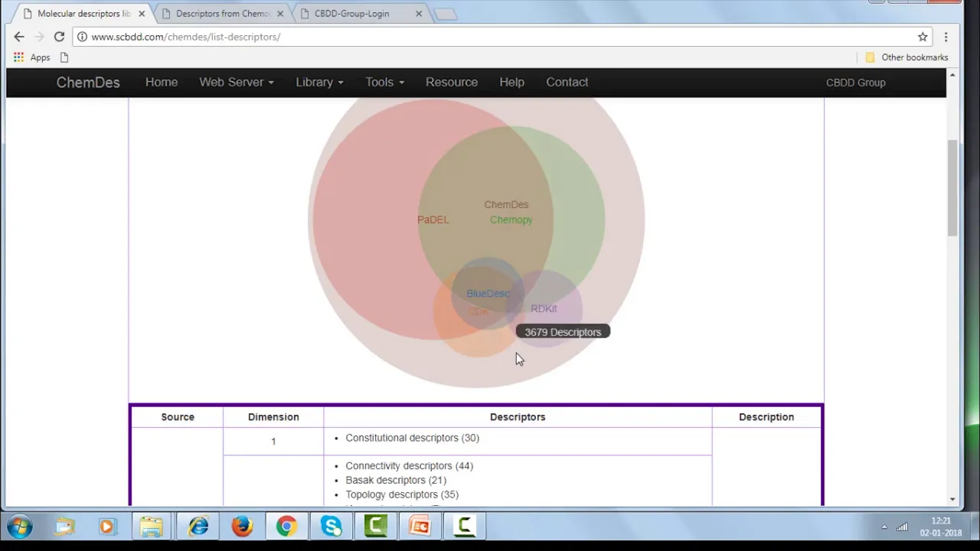Image resolution: width=980 pixels, height=551 pixels.
Task: Open the Apps shortcut in bookmarks bar
Action: [x=31, y=57]
